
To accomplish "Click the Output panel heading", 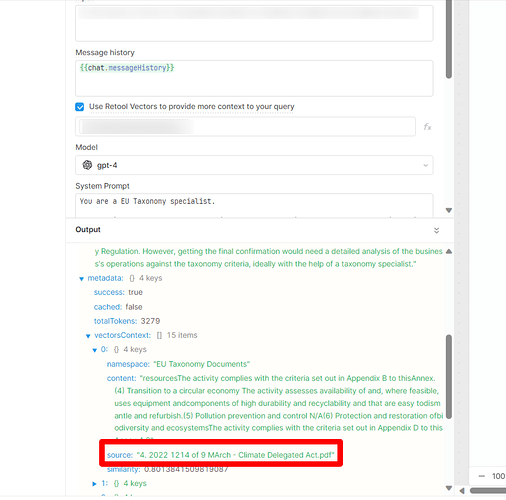I will (x=88, y=230).
